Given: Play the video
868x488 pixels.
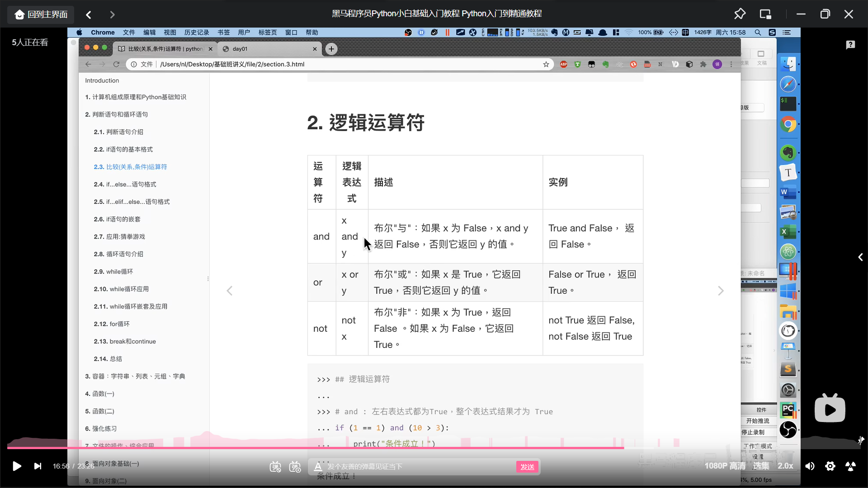Looking at the screenshot, I should tap(17, 466).
